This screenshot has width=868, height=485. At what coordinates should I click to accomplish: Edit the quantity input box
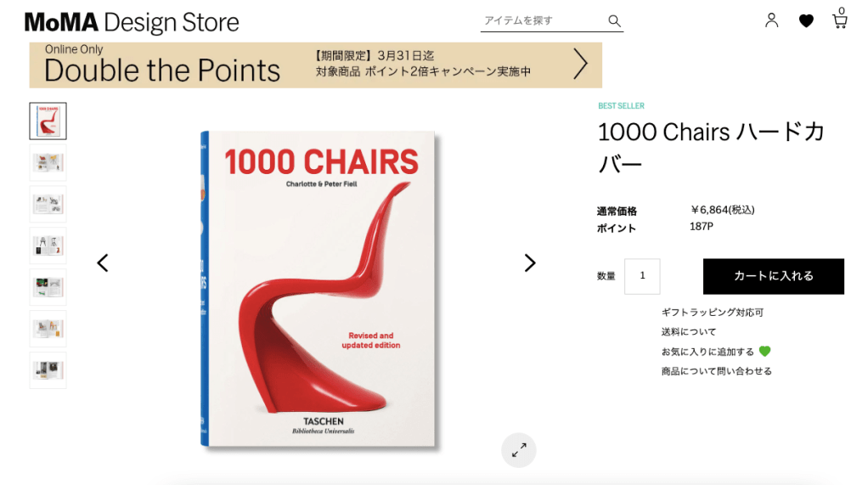click(x=642, y=276)
